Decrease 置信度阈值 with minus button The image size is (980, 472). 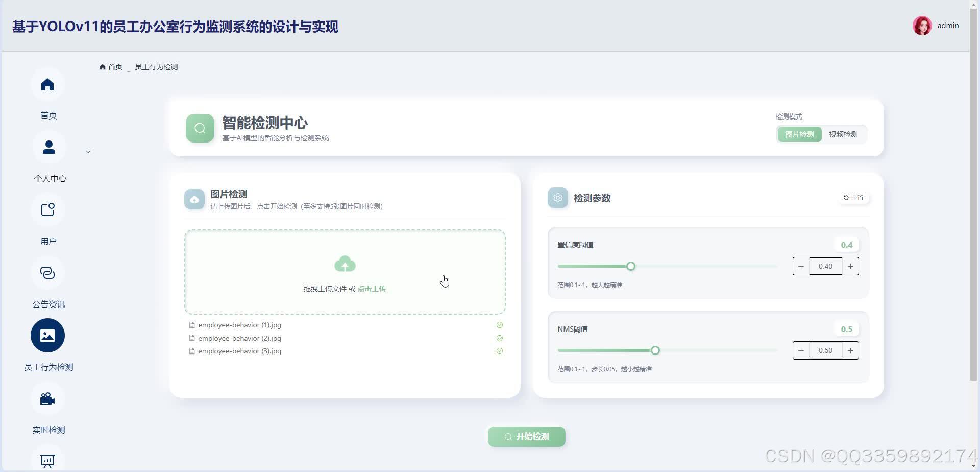click(x=801, y=266)
